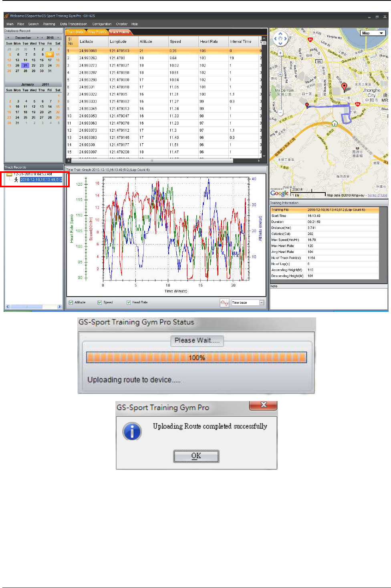Toggle the Speed graph checkbox

[100, 303]
